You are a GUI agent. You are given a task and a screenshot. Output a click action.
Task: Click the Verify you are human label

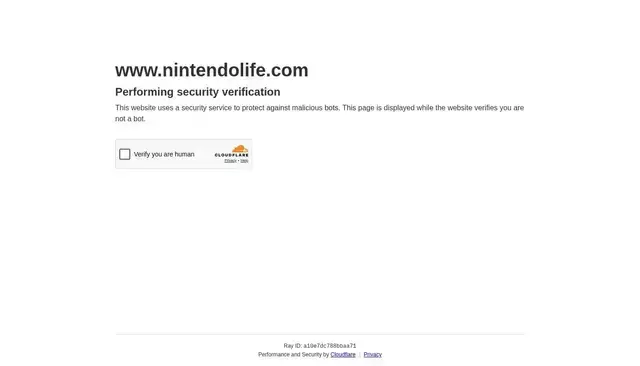[x=164, y=154]
